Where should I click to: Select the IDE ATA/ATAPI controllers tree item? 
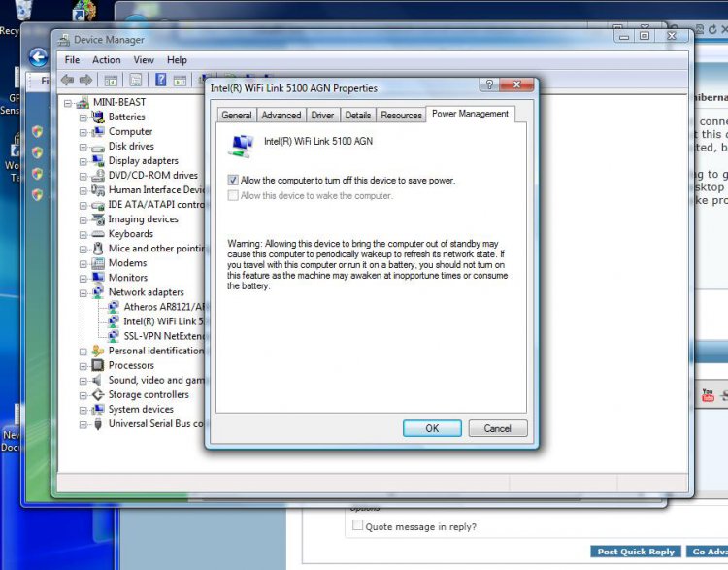[156, 204]
